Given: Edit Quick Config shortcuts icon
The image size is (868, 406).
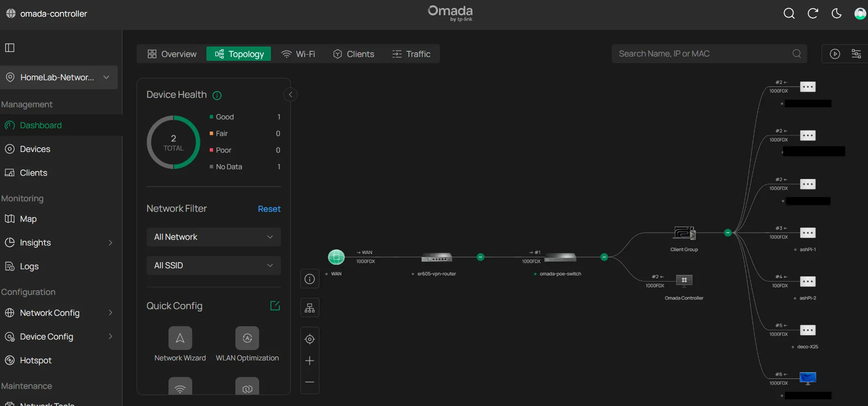Looking at the screenshot, I should coord(275,306).
